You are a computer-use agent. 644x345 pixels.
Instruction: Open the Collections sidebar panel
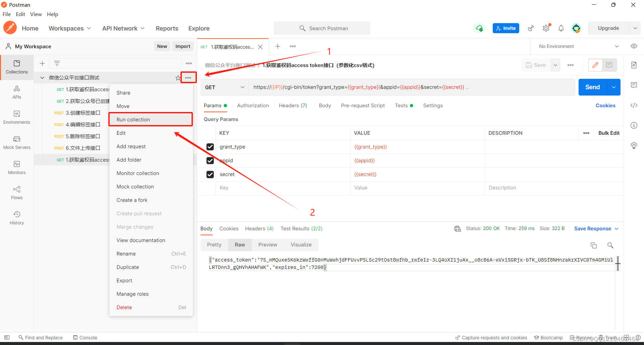[17, 67]
